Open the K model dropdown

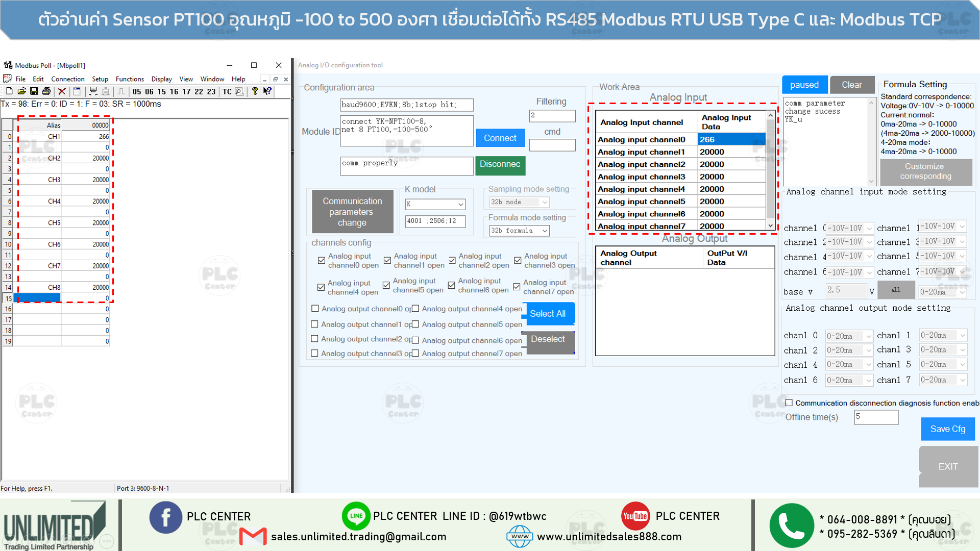pos(435,204)
